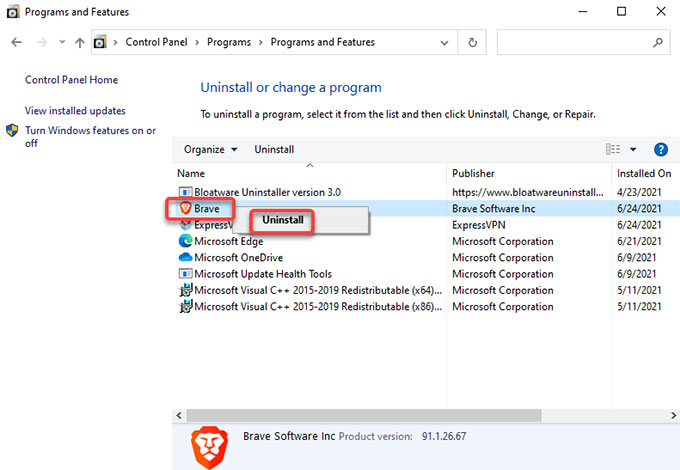Click the back navigation arrow
The width and height of the screenshot is (680, 470).
[x=16, y=42]
